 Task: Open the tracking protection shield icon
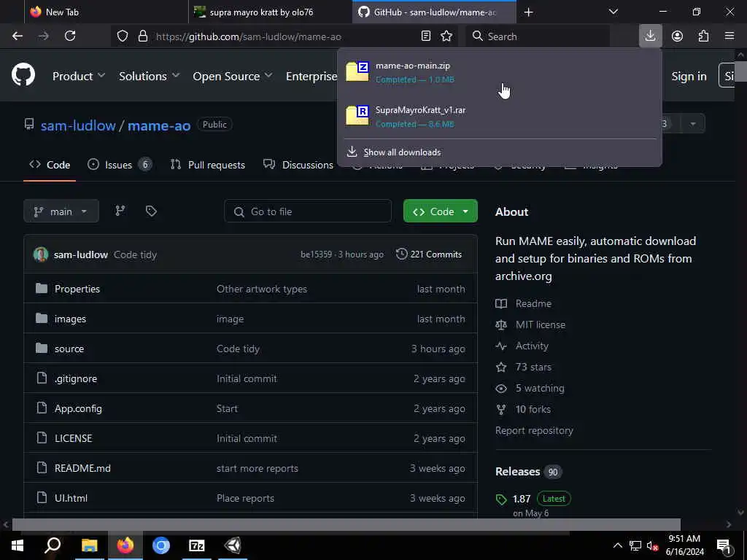(x=123, y=36)
